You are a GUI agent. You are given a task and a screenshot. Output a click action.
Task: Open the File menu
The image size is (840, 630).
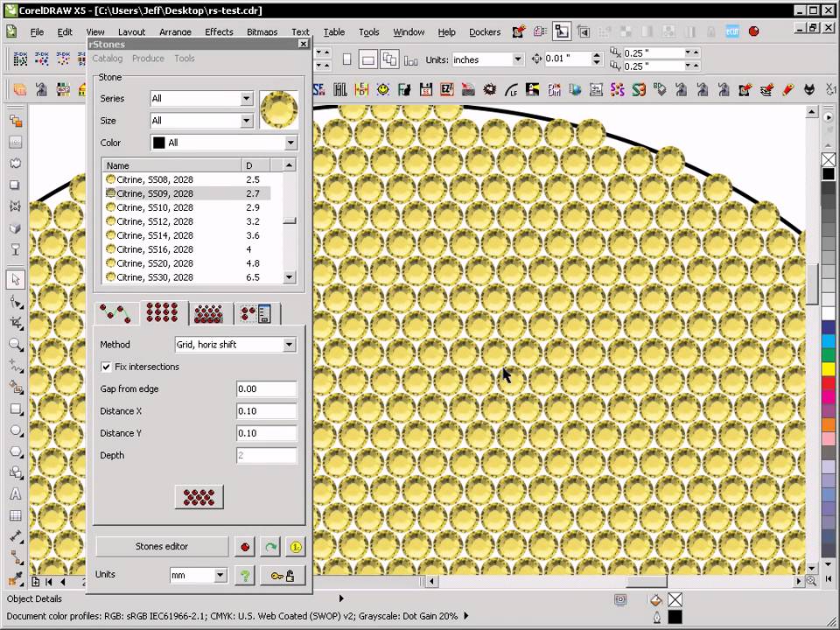click(37, 32)
